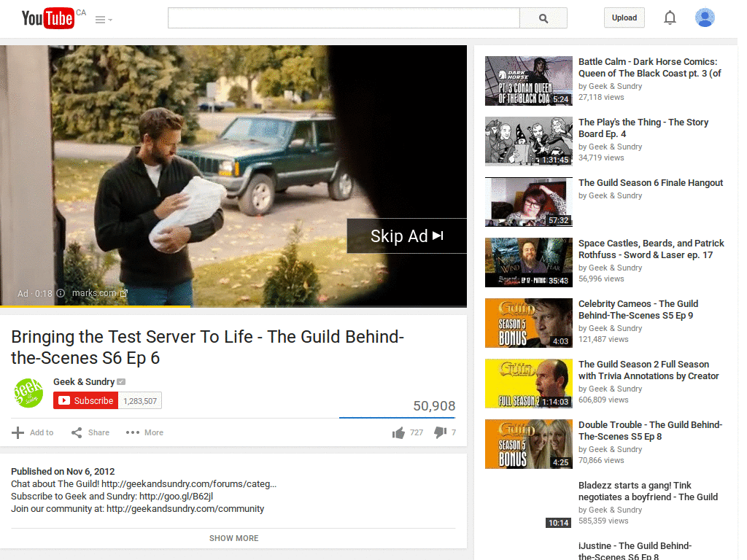Open the goo.gl/B62jl subscribe link

(x=177, y=496)
